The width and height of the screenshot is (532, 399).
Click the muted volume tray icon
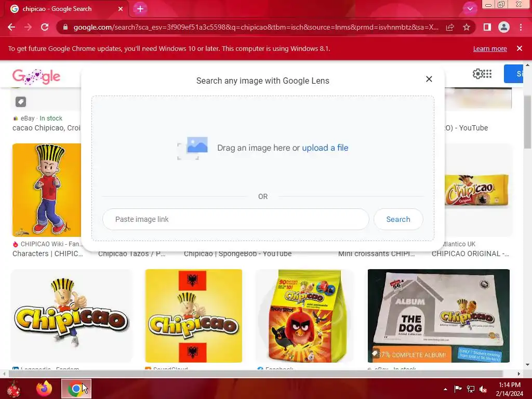click(x=483, y=389)
